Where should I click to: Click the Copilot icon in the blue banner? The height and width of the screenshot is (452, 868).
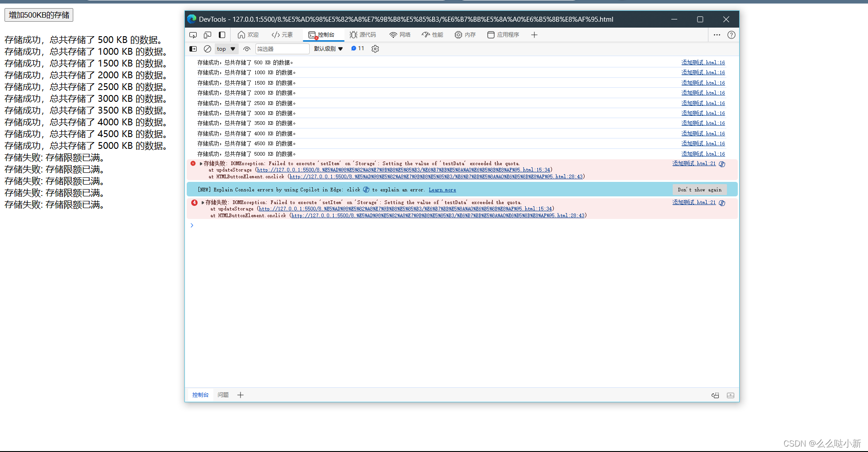(366, 190)
